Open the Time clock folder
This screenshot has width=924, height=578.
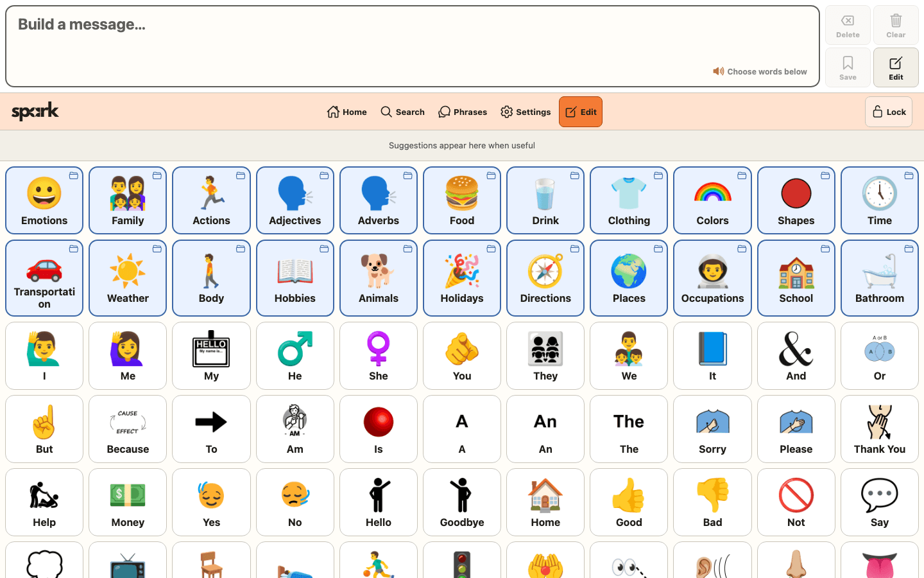tap(880, 200)
